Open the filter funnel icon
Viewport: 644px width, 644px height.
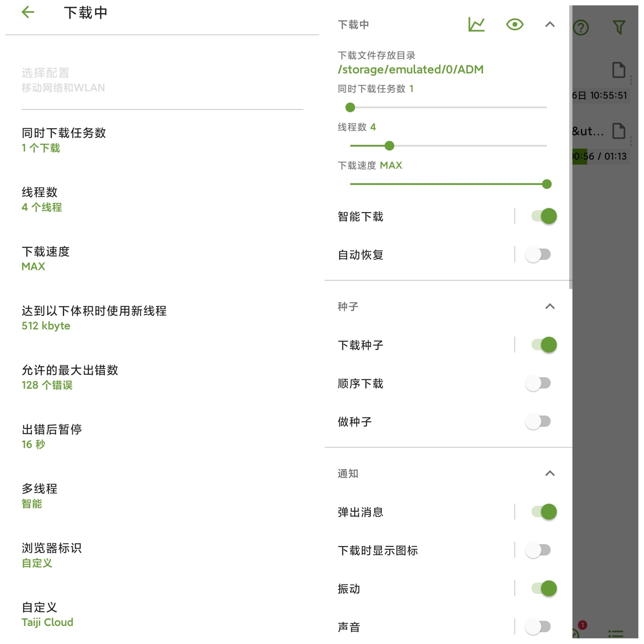point(624,27)
